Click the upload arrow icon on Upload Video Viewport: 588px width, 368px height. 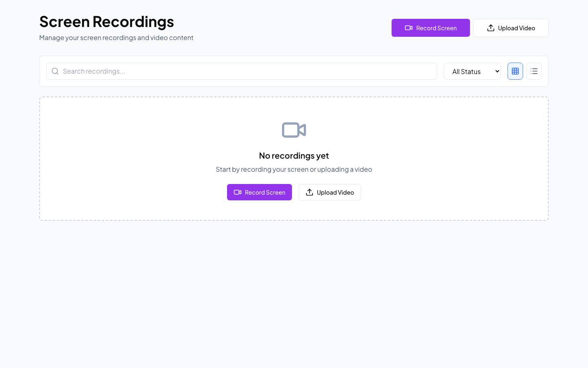click(x=490, y=27)
